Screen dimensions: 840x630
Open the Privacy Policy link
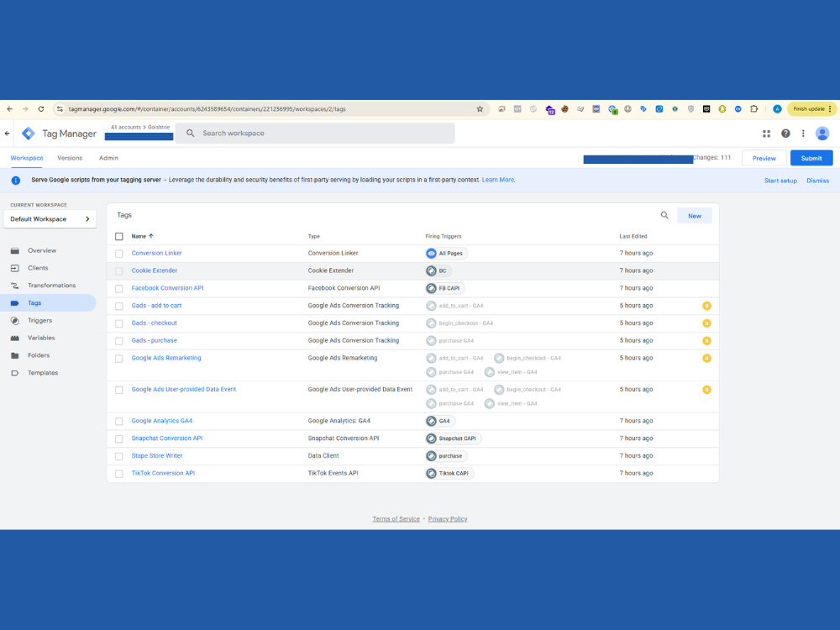448,519
